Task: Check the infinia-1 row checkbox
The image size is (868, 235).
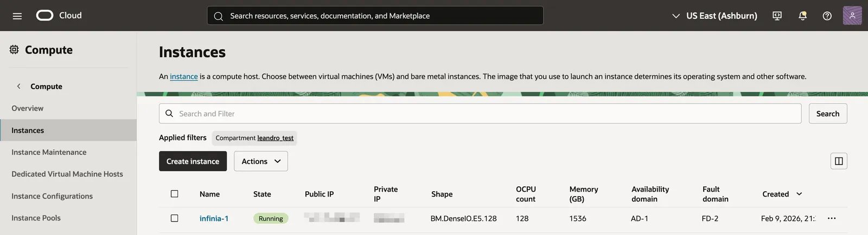Action: click(x=174, y=218)
